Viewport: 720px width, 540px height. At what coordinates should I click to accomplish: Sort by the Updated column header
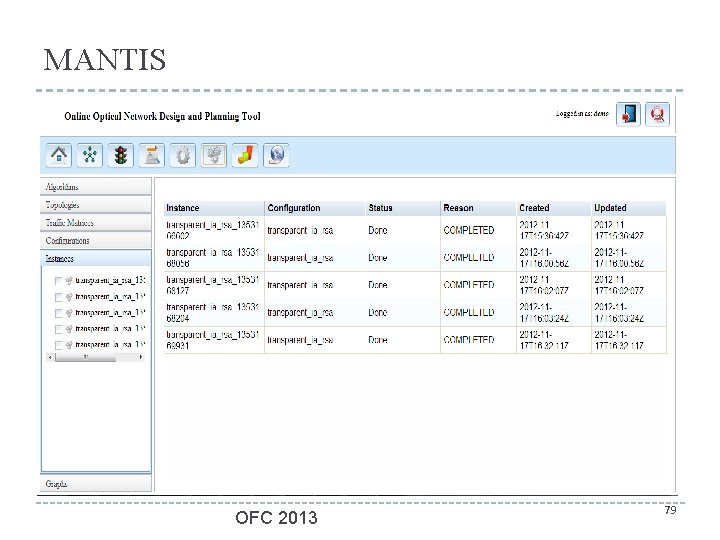click(629, 208)
